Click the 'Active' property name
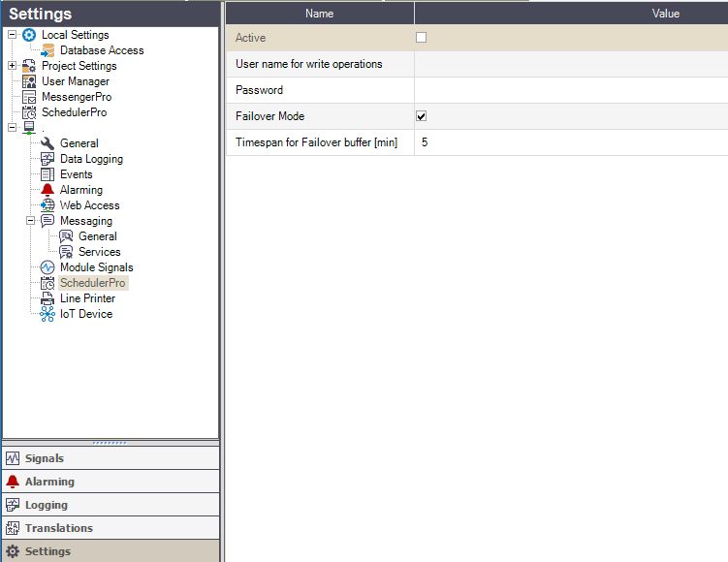 [x=250, y=38]
